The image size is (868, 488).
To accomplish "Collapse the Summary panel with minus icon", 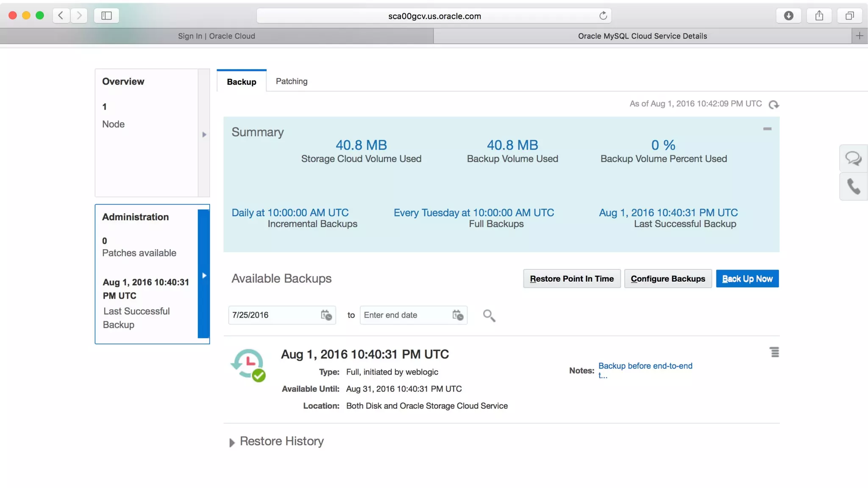I will pyautogui.click(x=767, y=129).
